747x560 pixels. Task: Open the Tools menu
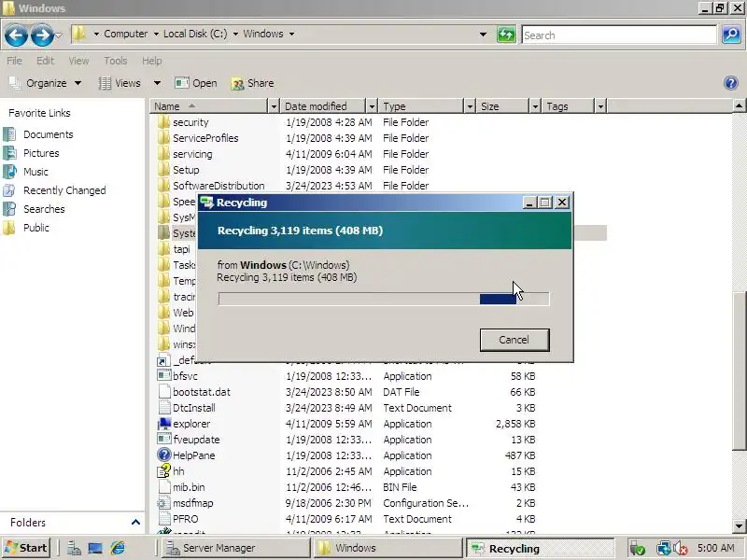click(x=115, y=61)
